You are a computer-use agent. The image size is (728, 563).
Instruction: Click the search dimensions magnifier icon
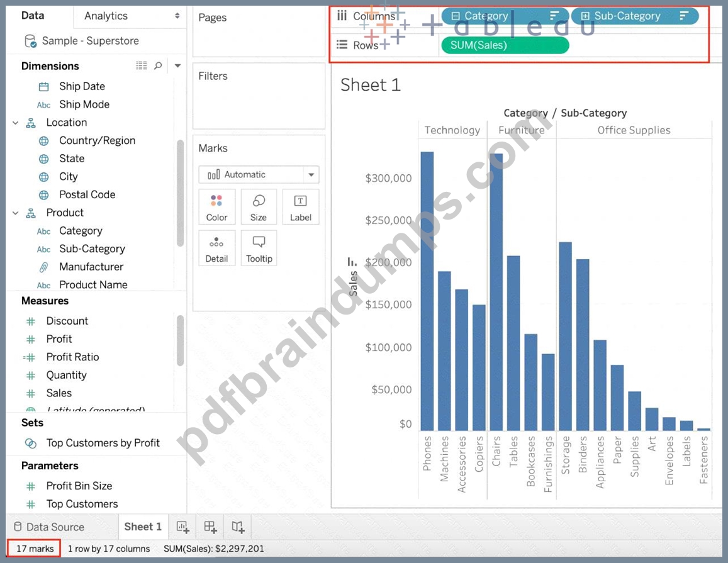point(158,65)
